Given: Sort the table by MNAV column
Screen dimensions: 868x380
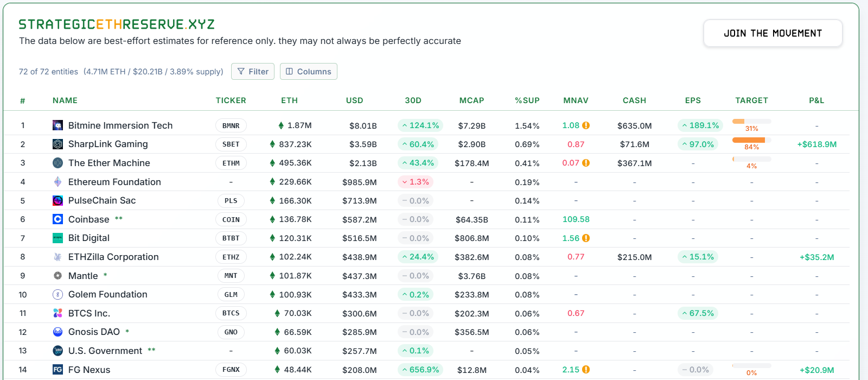Looking at the screenshot, I should [576, 100].
